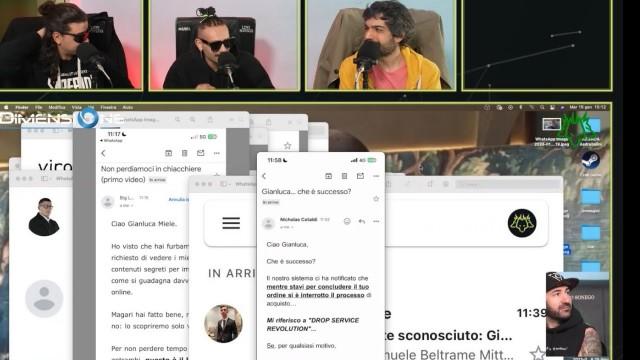Open more options atop 'che è successo?' email
Screen dimensions: 640x360
point(376,176)
